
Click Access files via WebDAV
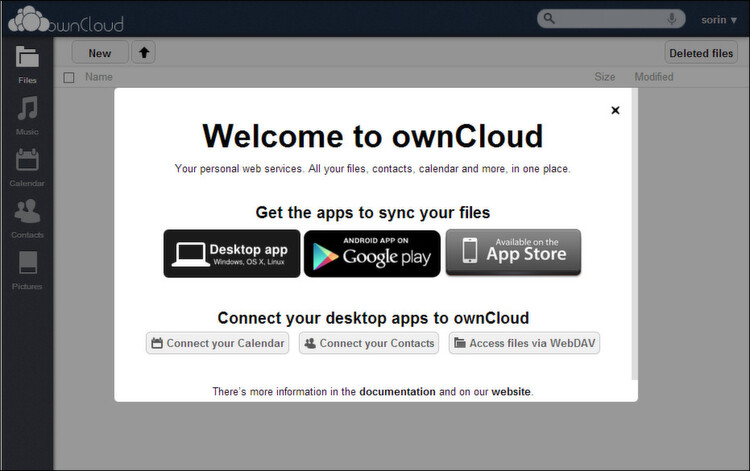click(524, 343)
